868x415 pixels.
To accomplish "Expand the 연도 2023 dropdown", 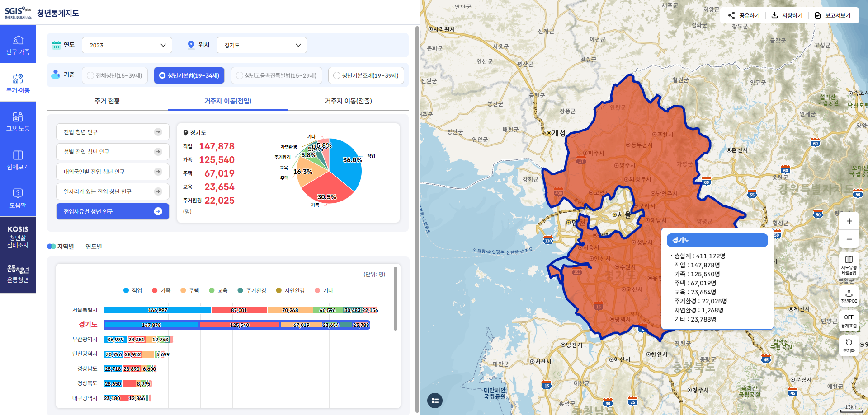I will click(x=127, y=45).
